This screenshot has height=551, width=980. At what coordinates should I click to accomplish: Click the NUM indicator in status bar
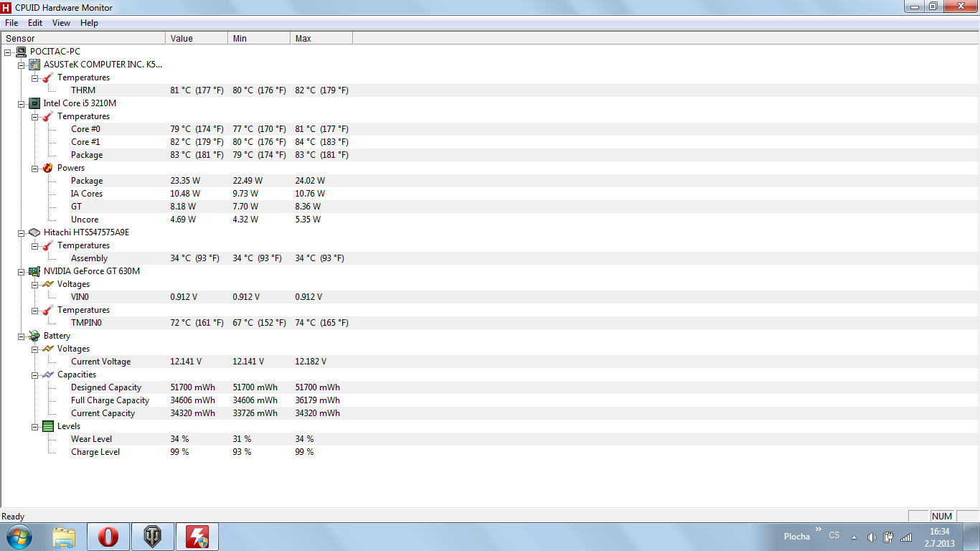(x=941, y=517)
